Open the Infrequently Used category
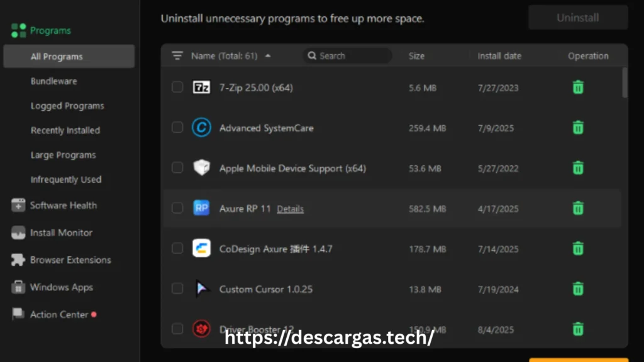Viewport: 644px width, 362px height. tap(65, 179)
